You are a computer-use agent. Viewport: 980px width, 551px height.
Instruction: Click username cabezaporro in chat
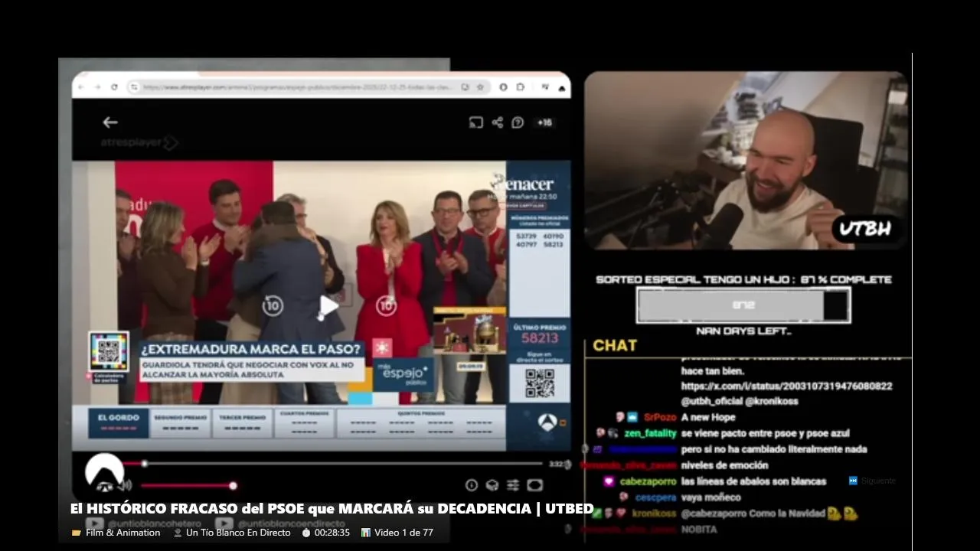(648, 481)
